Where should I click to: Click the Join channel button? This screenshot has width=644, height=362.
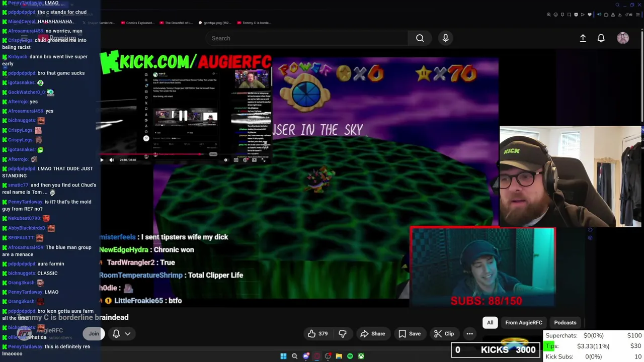pos(94,334)
